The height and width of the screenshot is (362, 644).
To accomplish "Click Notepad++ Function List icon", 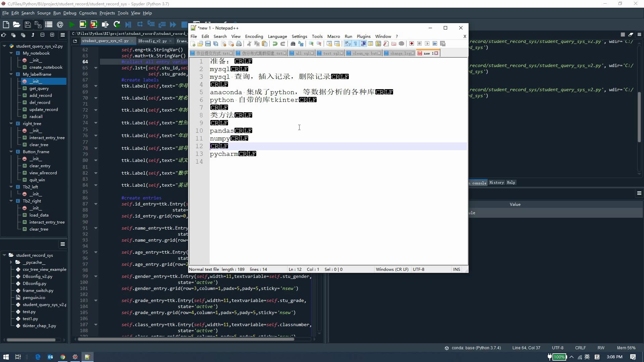I will 386,44.
